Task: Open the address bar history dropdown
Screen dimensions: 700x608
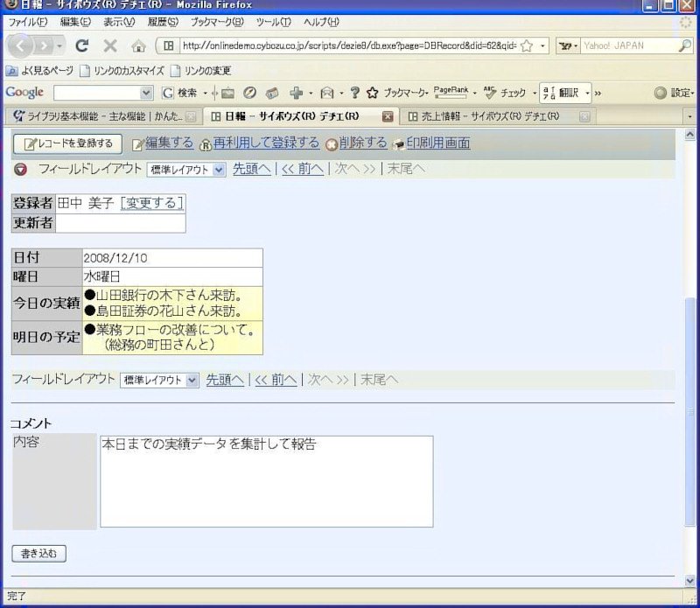Action: coord(542,45)
